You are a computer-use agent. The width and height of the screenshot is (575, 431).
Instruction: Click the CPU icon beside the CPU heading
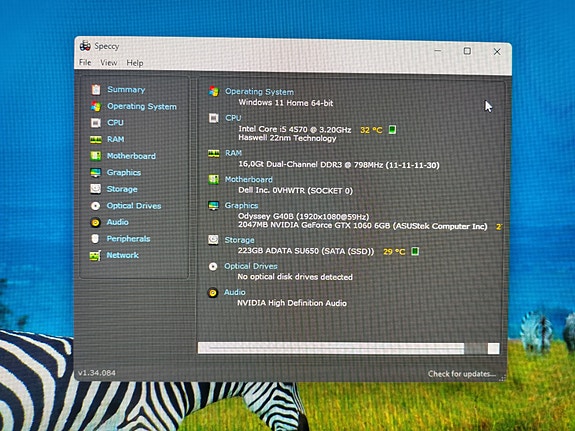point(213,118)
